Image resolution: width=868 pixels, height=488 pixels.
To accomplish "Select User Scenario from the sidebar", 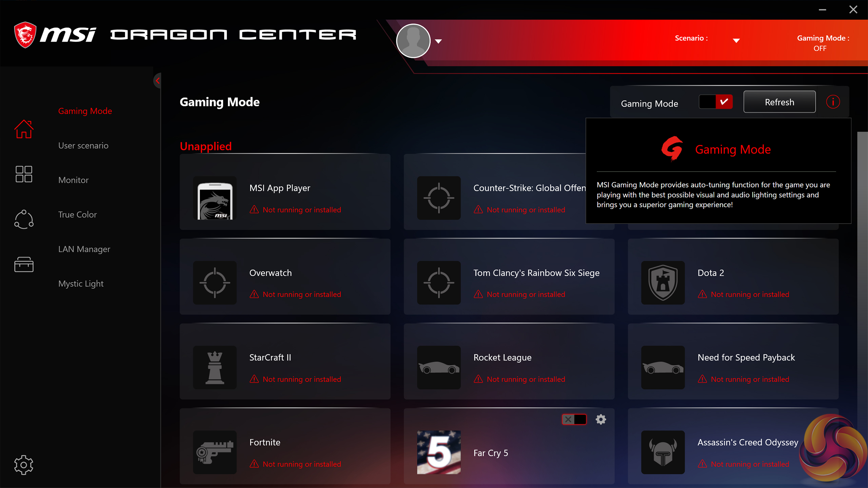I will 83,145.
